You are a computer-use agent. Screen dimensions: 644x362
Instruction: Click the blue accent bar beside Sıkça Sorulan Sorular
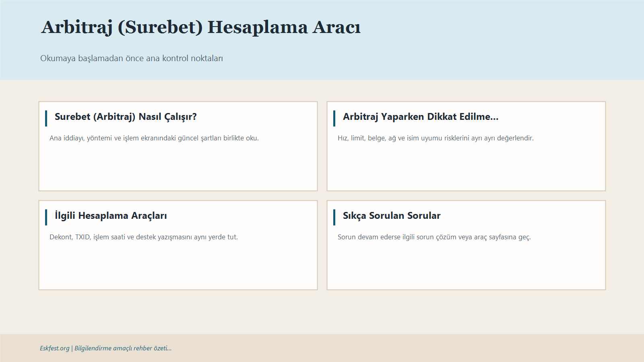[x=334, y=217]
